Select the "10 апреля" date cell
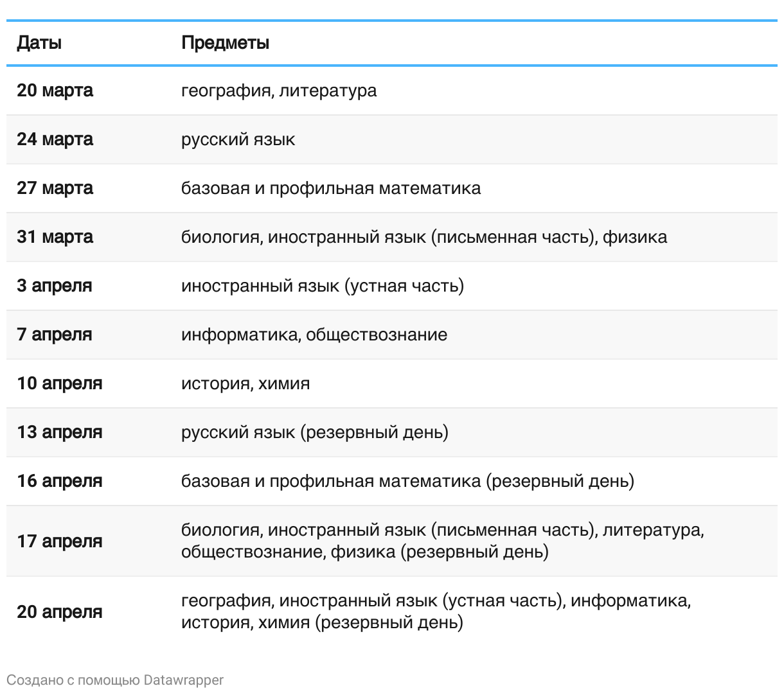The width and height of the screenshot is (784, 695). 59,383
